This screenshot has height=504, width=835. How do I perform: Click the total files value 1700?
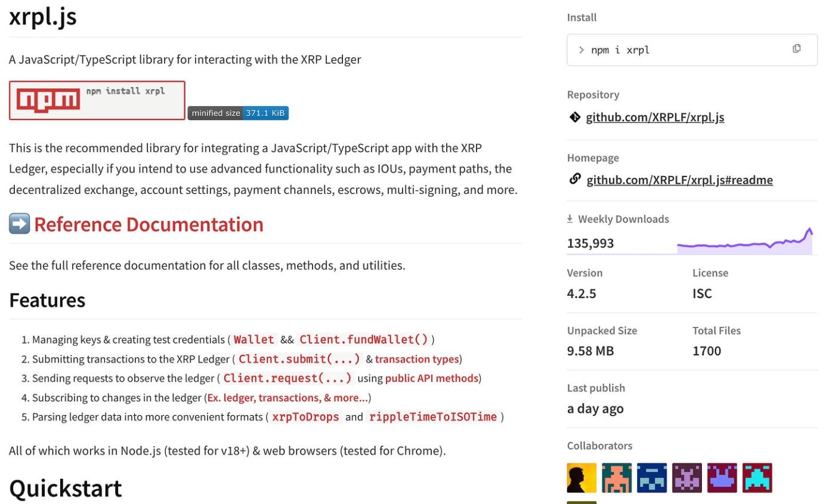click(x=707, y=351)
